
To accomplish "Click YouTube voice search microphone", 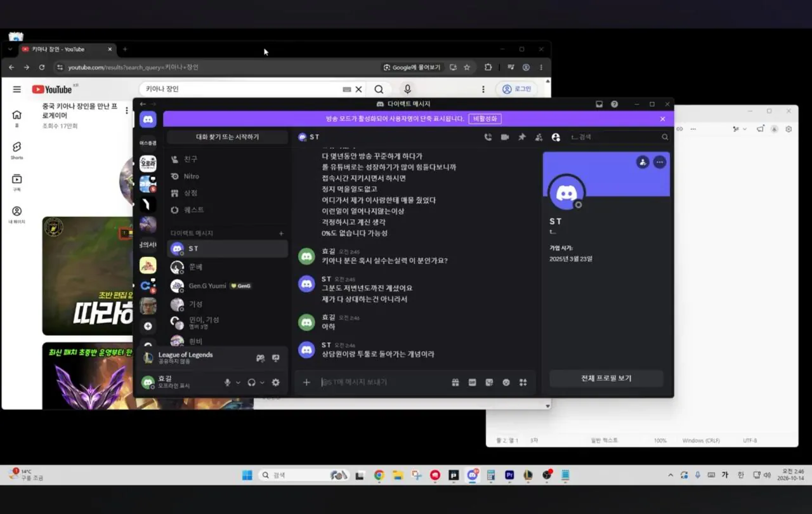I will point(407,89).
